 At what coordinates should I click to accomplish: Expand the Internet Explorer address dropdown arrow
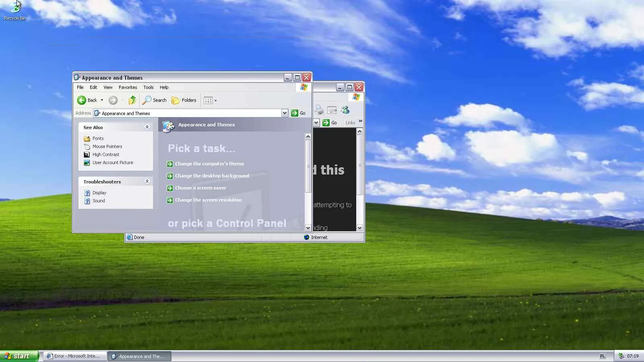click(x=316, y=123)
